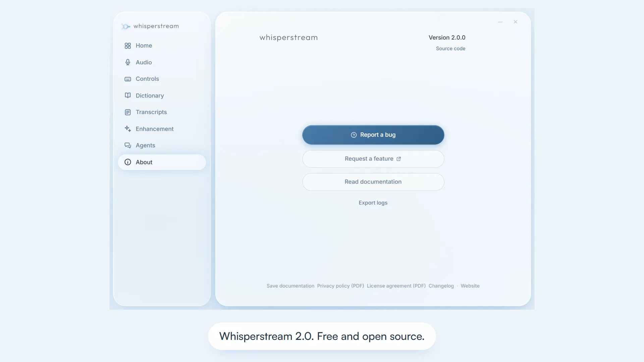Switch to the Dictionary page
This screenshot has height=362, width=644.
[162, 96]
